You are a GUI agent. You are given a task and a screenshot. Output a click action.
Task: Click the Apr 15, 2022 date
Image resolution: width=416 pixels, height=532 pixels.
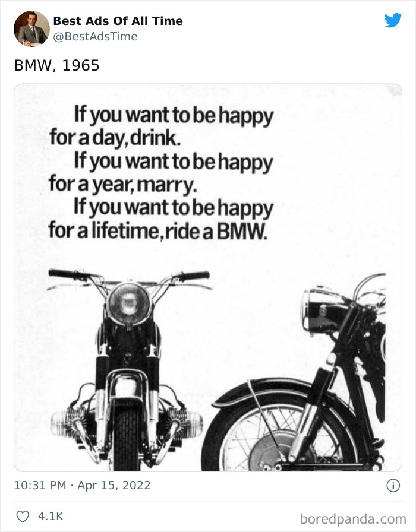click(114, 486)
